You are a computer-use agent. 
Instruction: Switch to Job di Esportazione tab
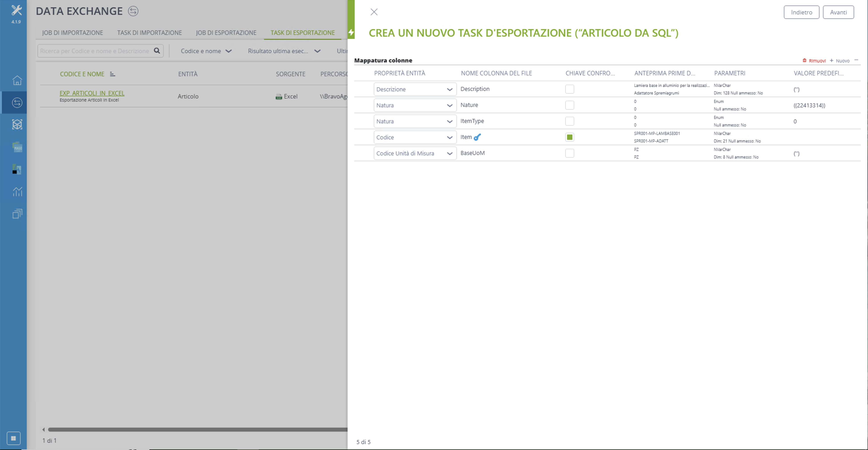(226, 33)
